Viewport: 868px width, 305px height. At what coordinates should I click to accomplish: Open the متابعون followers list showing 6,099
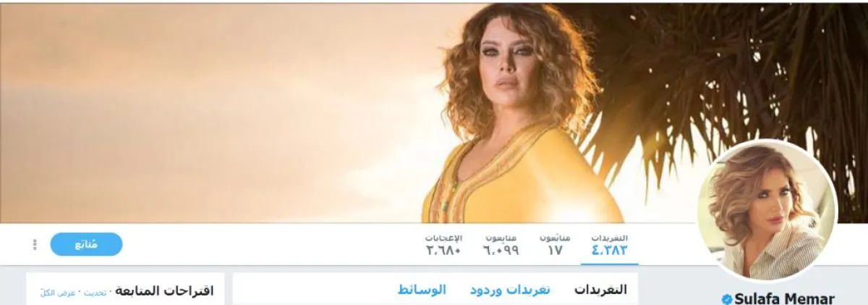coord(501,245)
